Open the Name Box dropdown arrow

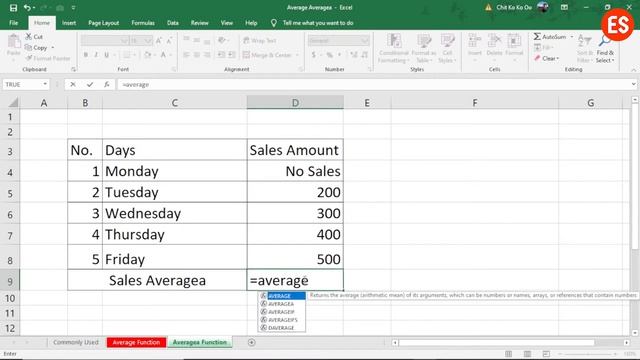[45, 84]
